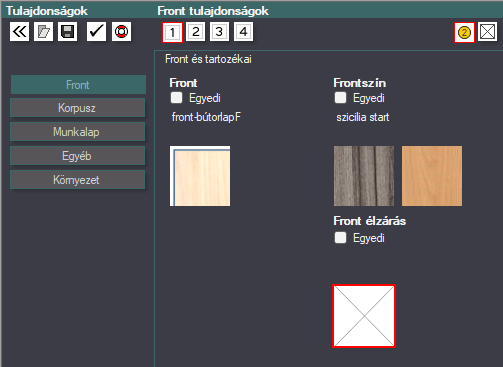Enable Egyedi checkbox under Front

point(176,98)
